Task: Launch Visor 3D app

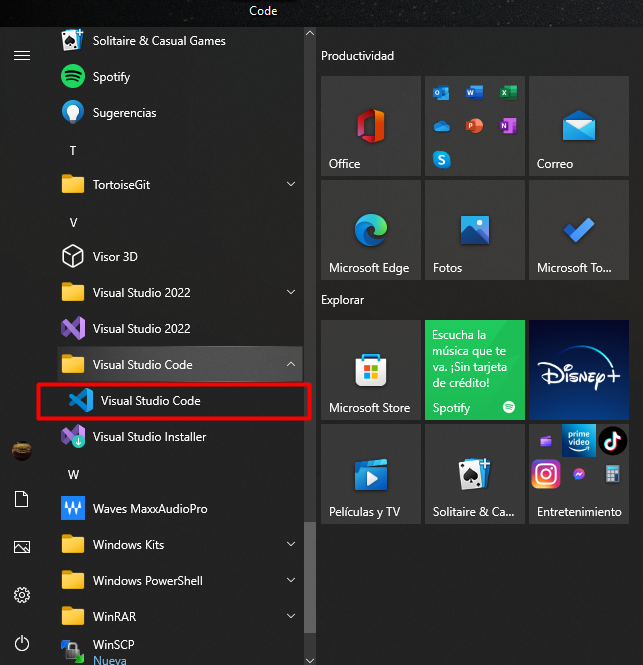Action: coord(115,257)
